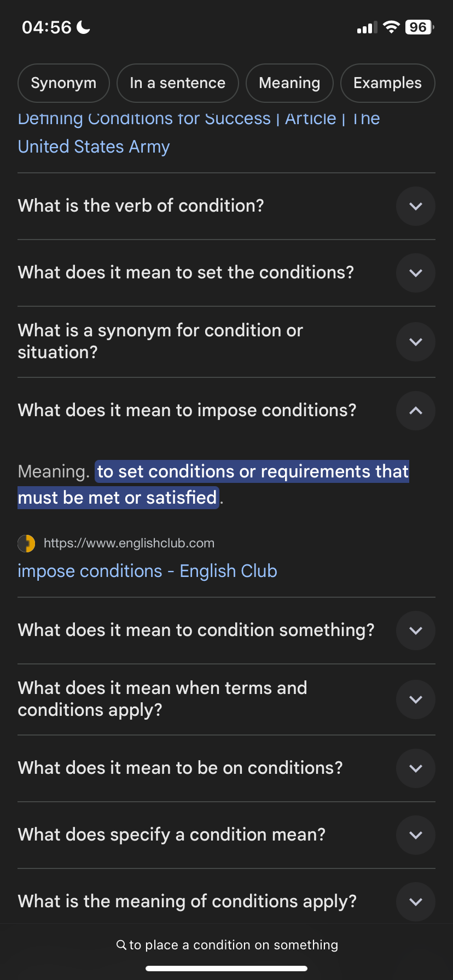Tap the battery indicator in status bar
This screenshot has height=980, width=453.
419,27
